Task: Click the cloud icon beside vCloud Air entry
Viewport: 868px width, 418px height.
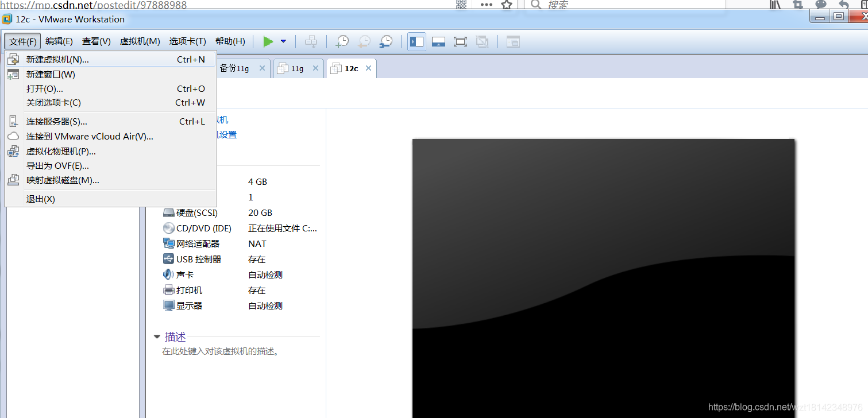Action: click(x=13, y=136)
